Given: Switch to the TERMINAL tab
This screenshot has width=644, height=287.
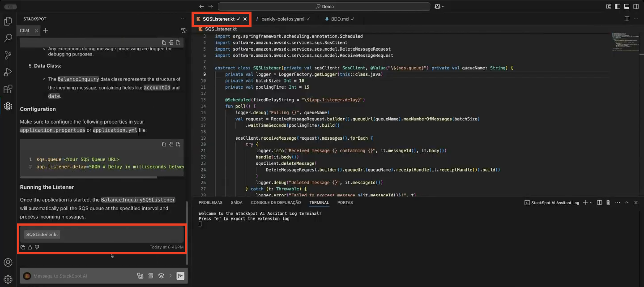Looking at the screenshot, I should tap(319, 202).
